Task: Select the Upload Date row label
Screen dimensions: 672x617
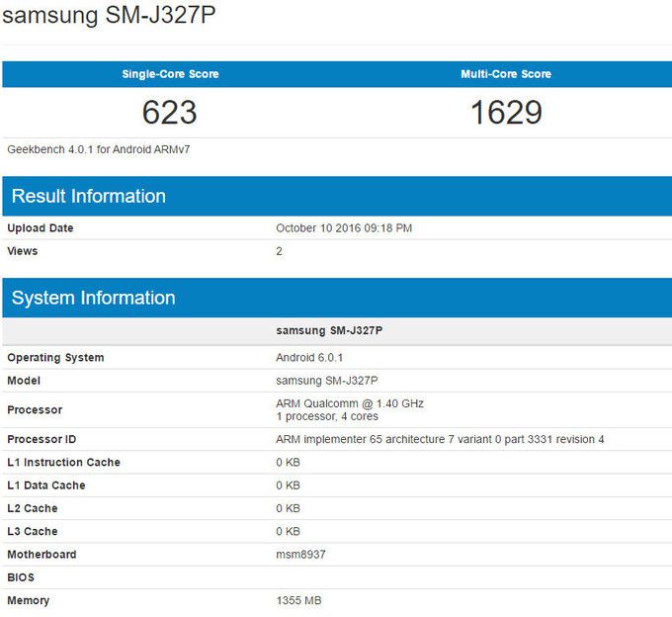Action: point(41,228)
